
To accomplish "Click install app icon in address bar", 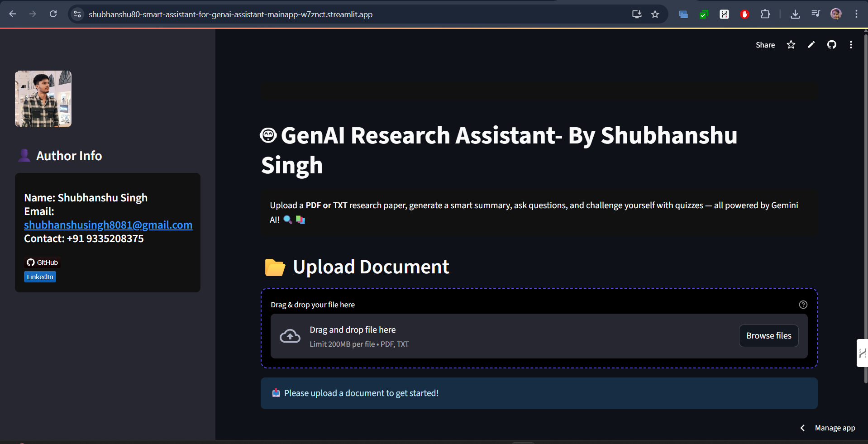I will [x=637, y=14].
